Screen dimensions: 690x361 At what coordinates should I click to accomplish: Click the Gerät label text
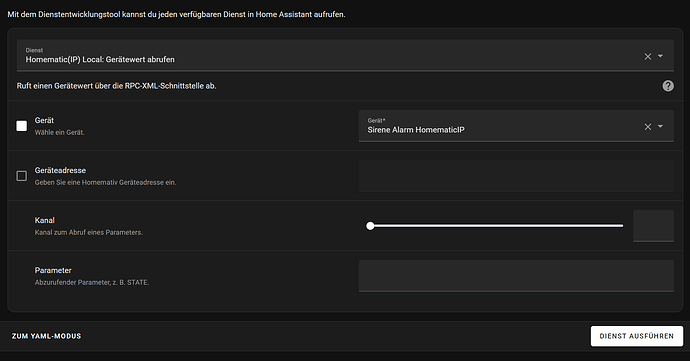pos(44,120)
